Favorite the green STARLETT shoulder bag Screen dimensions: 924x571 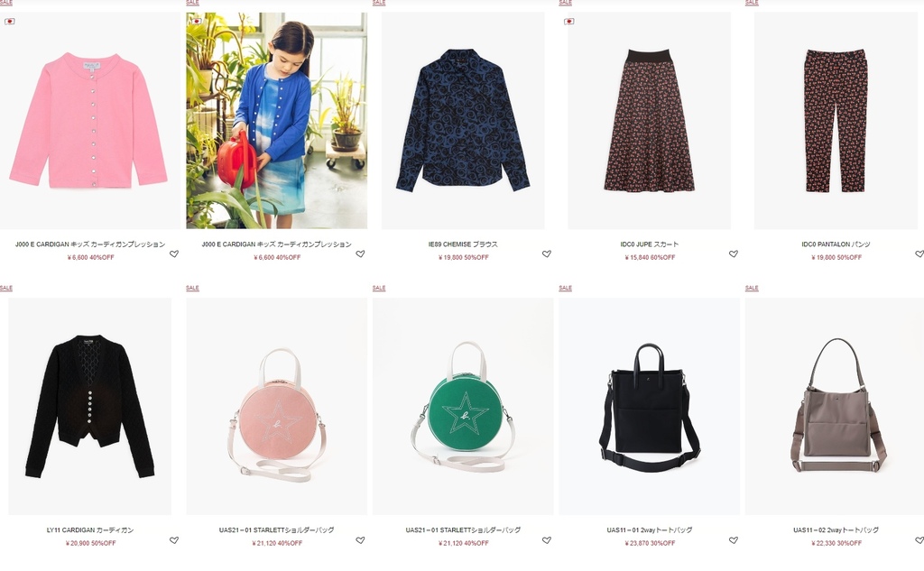click(547, 540)
